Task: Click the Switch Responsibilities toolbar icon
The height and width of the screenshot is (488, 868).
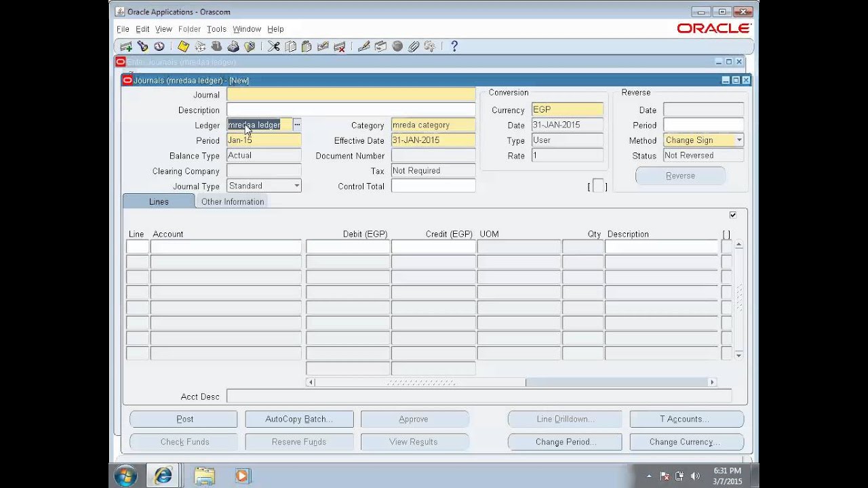Action: (216, 46)
